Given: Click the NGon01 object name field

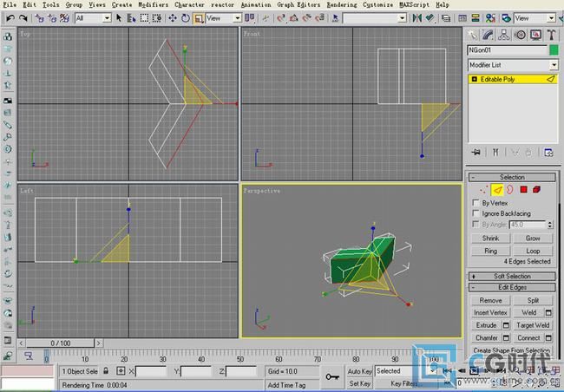Looking at the screenshot, I should 508,50.
